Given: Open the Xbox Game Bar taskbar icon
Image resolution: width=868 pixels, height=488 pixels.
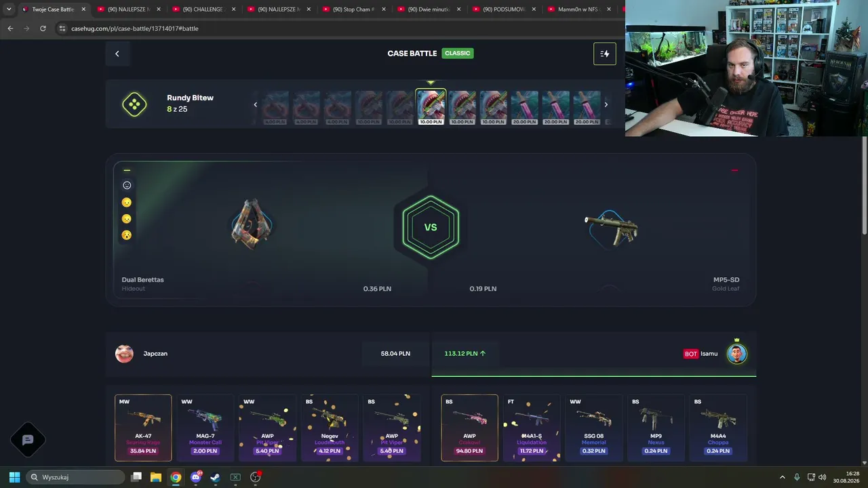Looking at the screenshot, I should tap(235, 477).
